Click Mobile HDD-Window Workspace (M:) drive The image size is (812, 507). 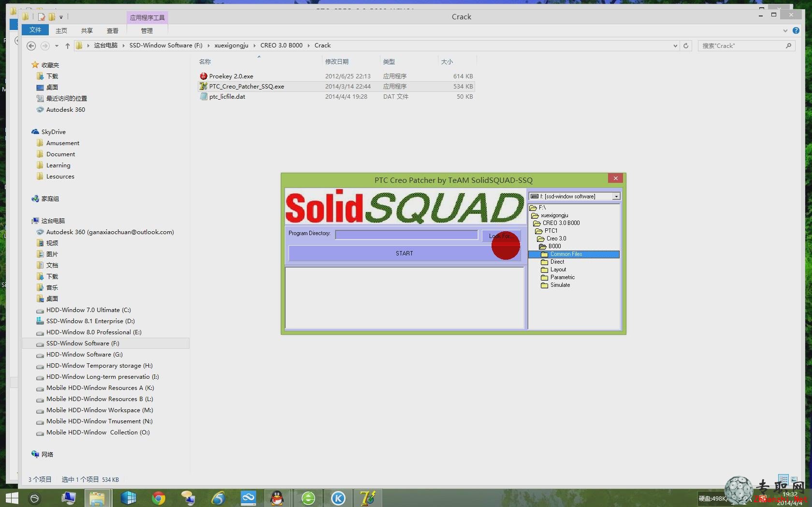100,410
